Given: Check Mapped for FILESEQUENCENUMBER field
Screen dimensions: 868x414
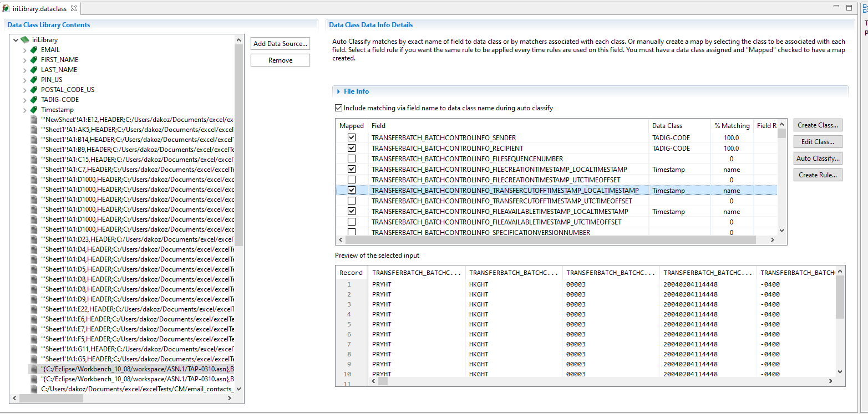Looking at the screenshot, I should [352, 159].
